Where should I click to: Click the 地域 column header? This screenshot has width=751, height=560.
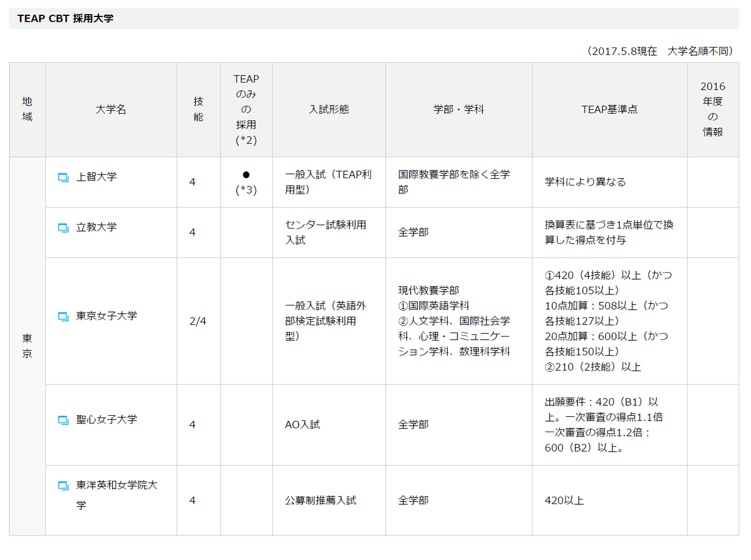(28, 110)
